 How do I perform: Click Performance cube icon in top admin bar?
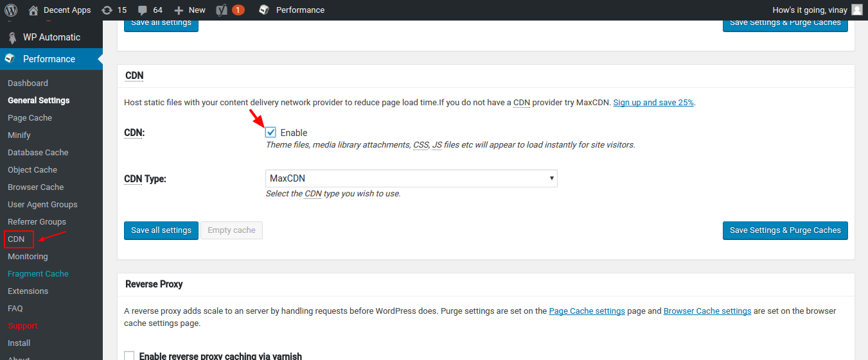(x=263, y=10)
